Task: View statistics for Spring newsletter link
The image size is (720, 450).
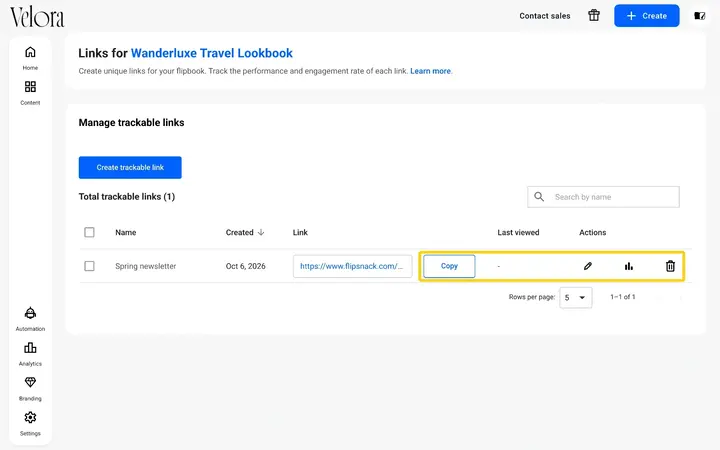Action: pyautogui.click(x=629, y=266)
